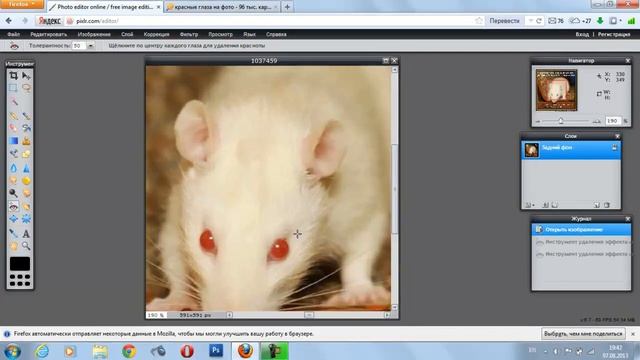Select the Dodge tool

[x=13, y=193]
